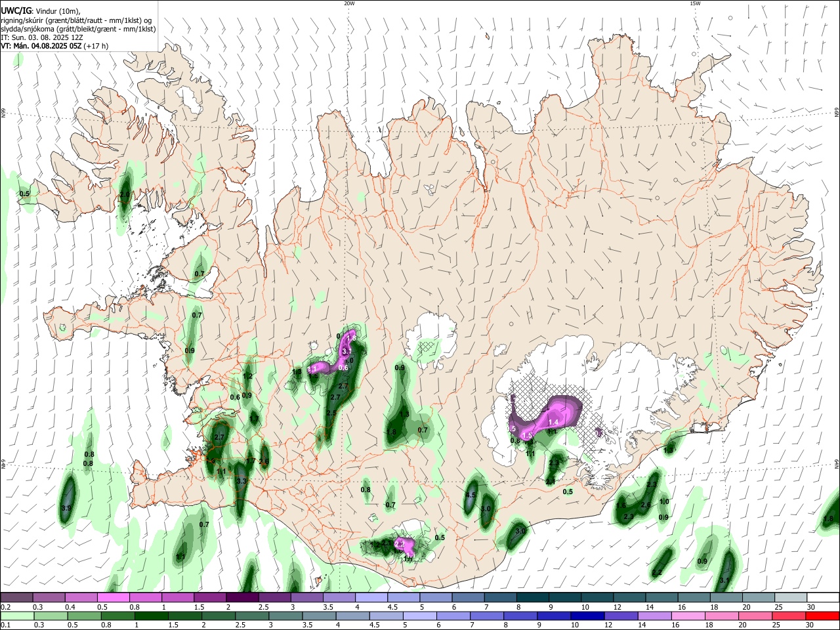
Task: Click the "3.3" precipitation value on the map
Action: coord(241,481)
